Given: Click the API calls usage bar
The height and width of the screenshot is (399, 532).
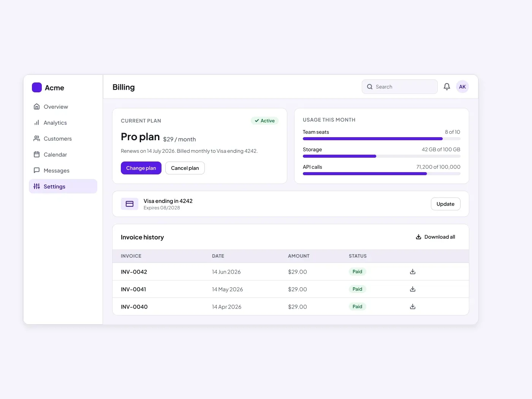Looking at the screenshot, I should (382, 174).
